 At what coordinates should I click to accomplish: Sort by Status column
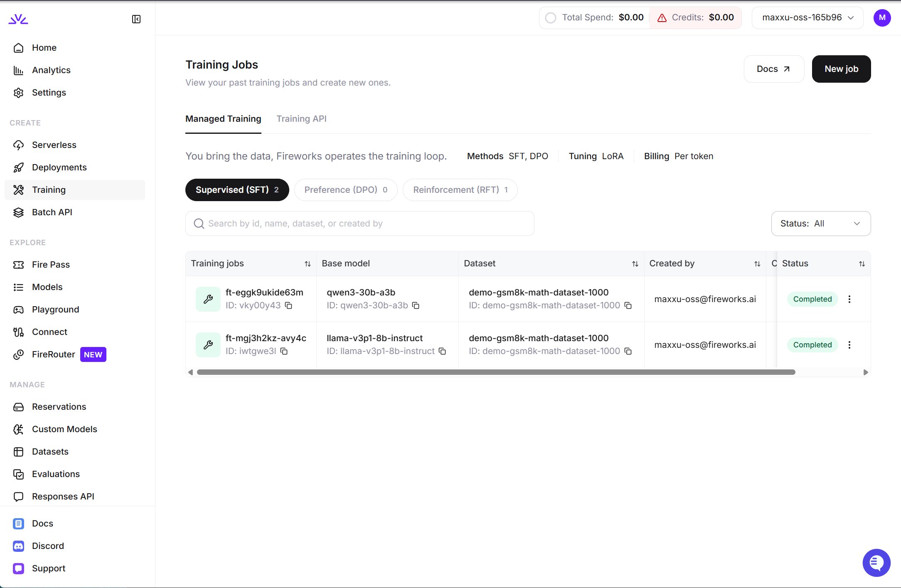tap(862, 264)
